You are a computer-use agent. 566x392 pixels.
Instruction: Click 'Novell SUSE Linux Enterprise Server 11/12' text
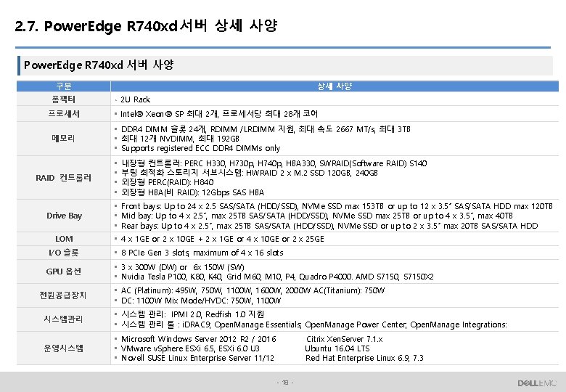(197, 358)
